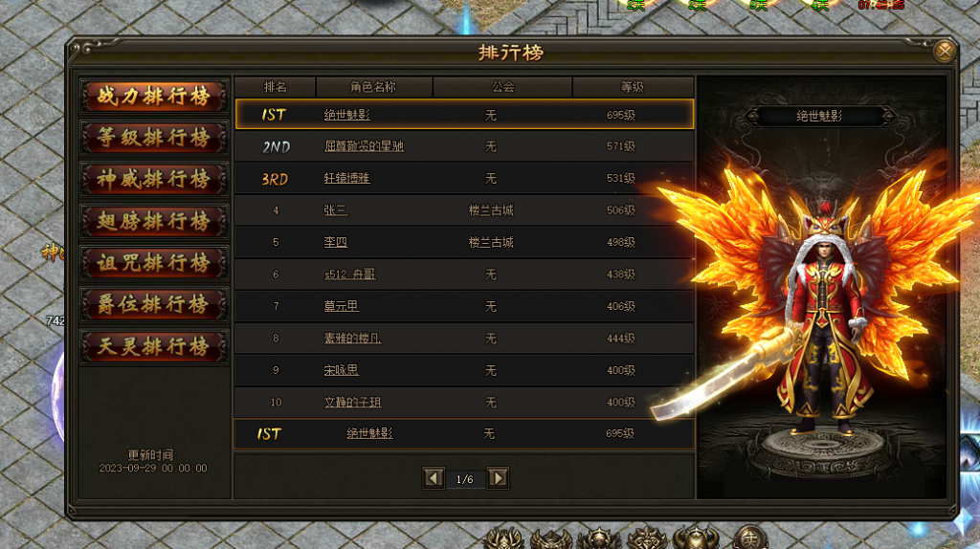Open 诅咒排行榜 ranking list
Viewport: 980px width, 549px height.
154,263
